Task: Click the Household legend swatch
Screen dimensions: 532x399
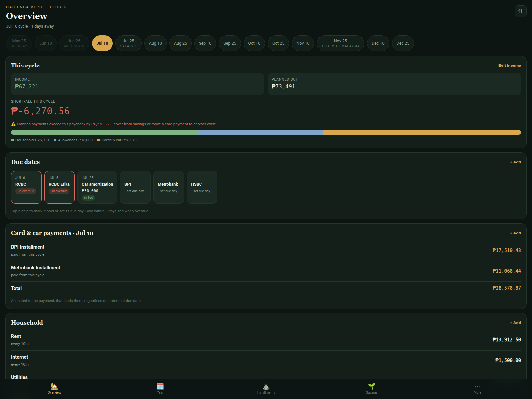Action: coord(12,140)
